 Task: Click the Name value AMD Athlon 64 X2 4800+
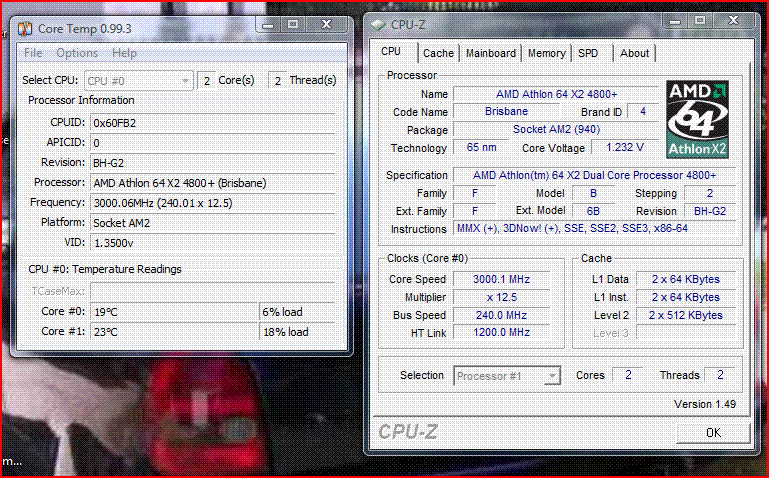coord(556,94)
